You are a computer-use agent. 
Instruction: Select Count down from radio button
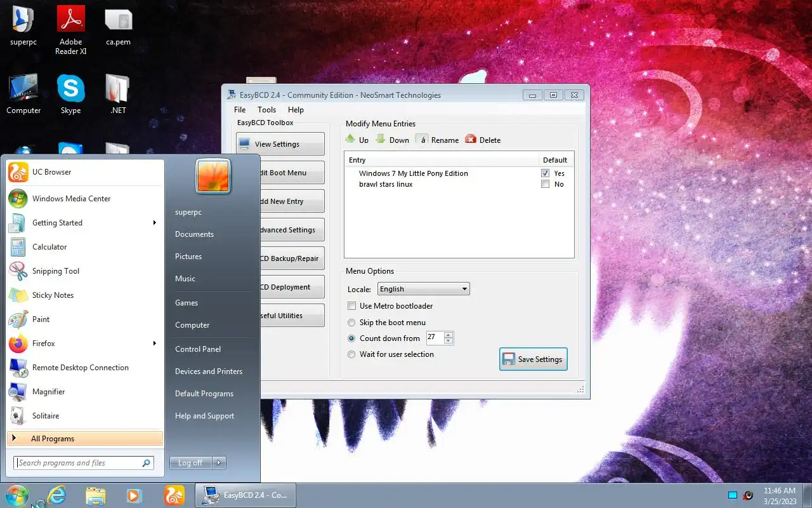point(351,338)
